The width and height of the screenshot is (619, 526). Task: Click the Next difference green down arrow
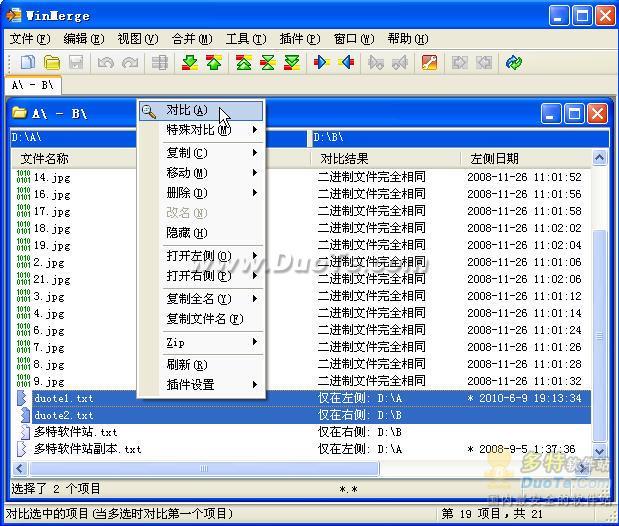[x=190, y=62]
